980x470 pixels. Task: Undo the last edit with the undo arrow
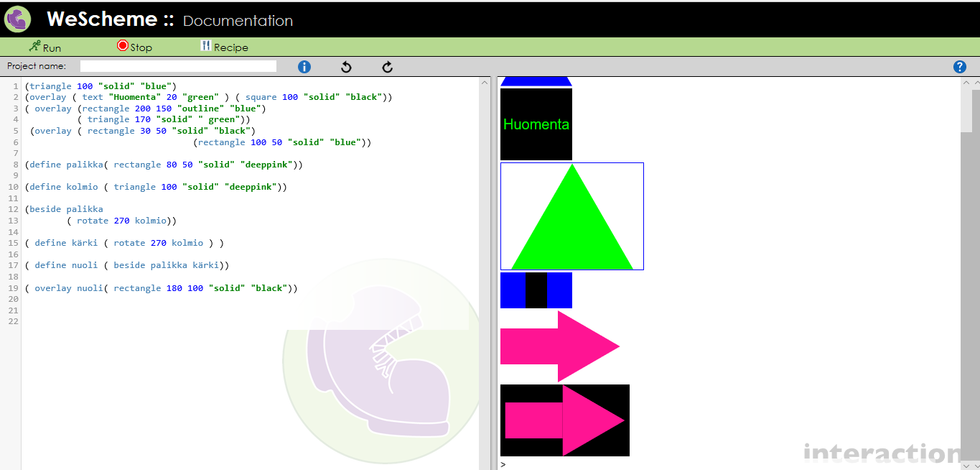click(x=346, y=67)
